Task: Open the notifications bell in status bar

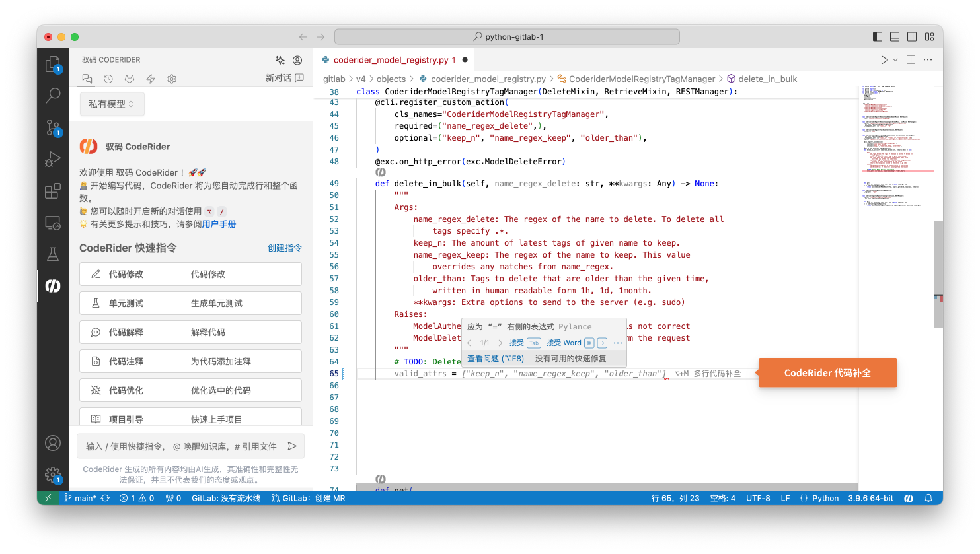Action: (928, 499)
